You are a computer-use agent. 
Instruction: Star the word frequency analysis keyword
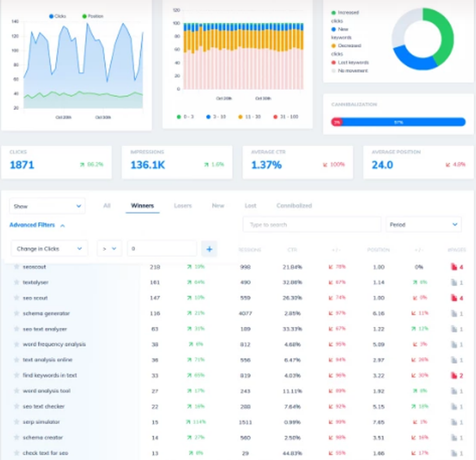(16, 344)
